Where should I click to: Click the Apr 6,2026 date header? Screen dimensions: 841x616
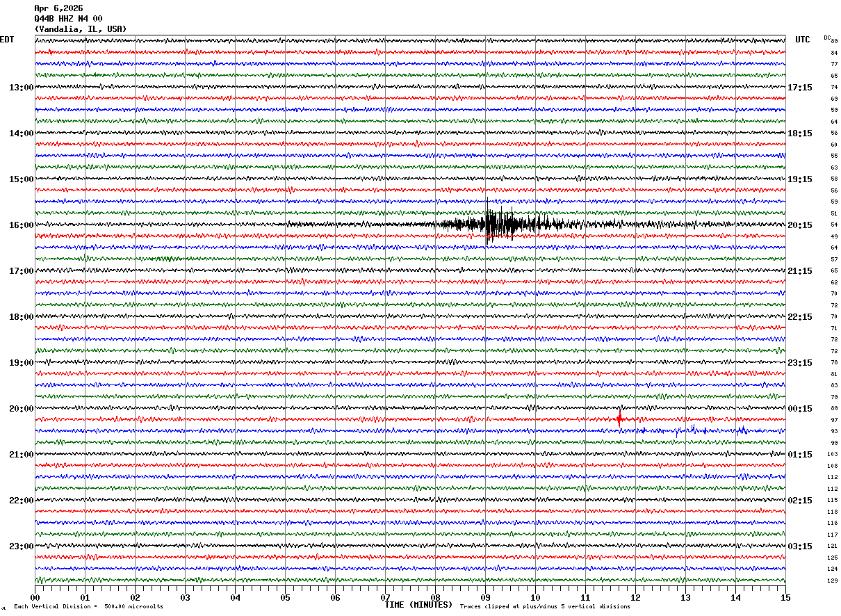[x=58, y=8]
